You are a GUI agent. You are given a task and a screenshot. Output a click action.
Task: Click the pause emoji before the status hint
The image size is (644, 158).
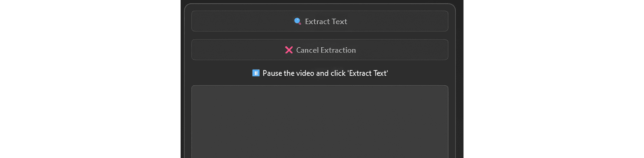point(256,73)
